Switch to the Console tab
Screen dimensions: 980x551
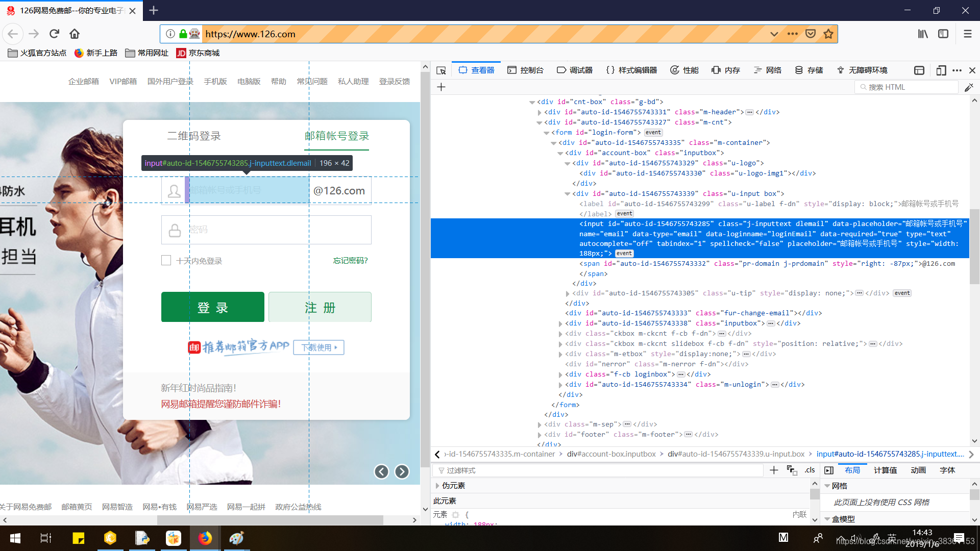click(x=525, y=70)
